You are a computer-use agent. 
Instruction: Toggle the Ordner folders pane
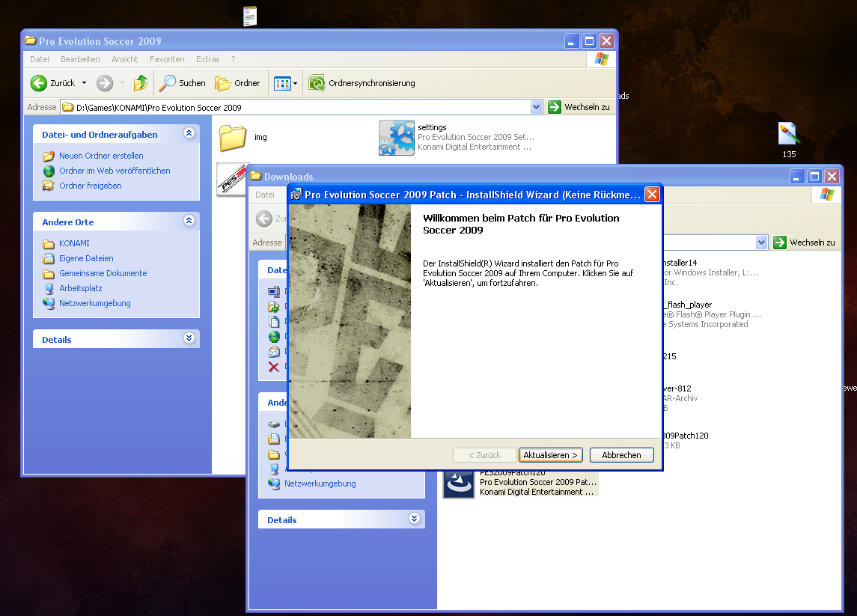tap(238, 83)
